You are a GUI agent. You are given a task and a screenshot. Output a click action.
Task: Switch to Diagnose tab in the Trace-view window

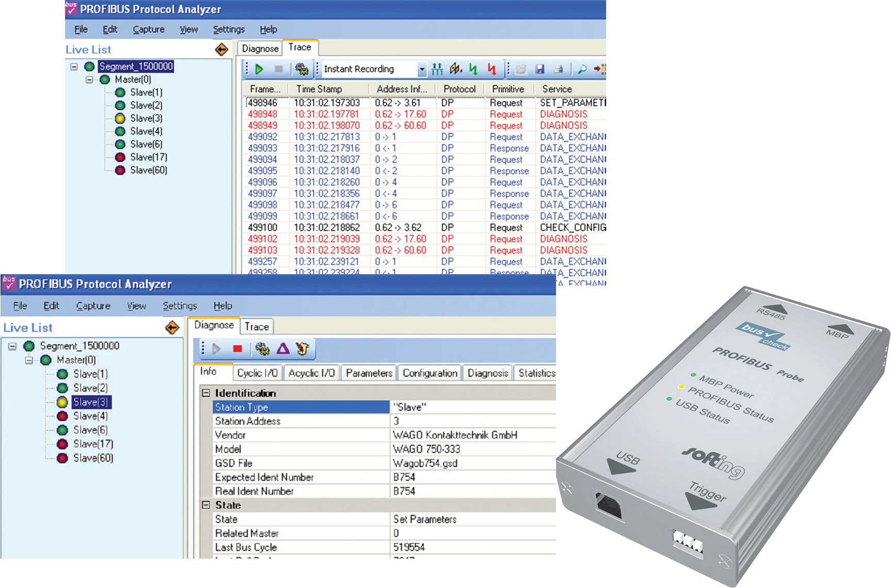(260, 48)
